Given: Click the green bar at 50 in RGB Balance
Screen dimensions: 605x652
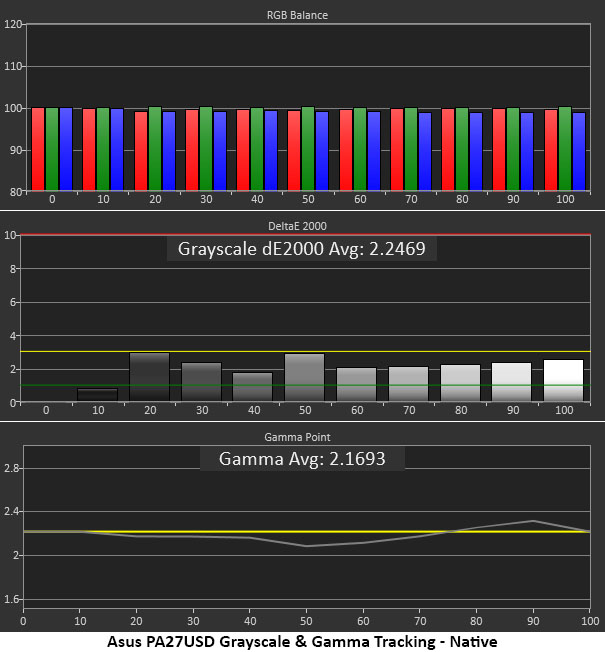Looking at the screenshot, I should (x=308, y=148).
